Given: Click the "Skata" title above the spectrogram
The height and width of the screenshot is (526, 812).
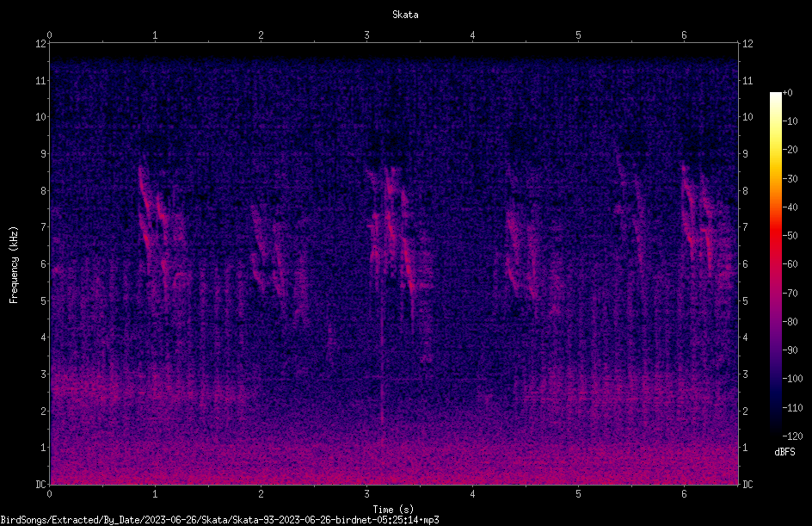Looking at the screenshot, I should (405, 15).
